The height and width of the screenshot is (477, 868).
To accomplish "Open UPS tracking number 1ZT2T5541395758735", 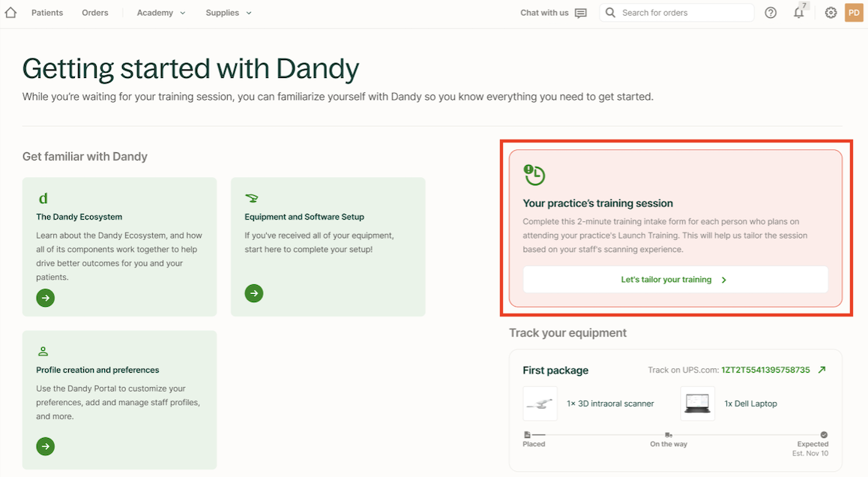I will pyautogui.click(x=765, y=370).
